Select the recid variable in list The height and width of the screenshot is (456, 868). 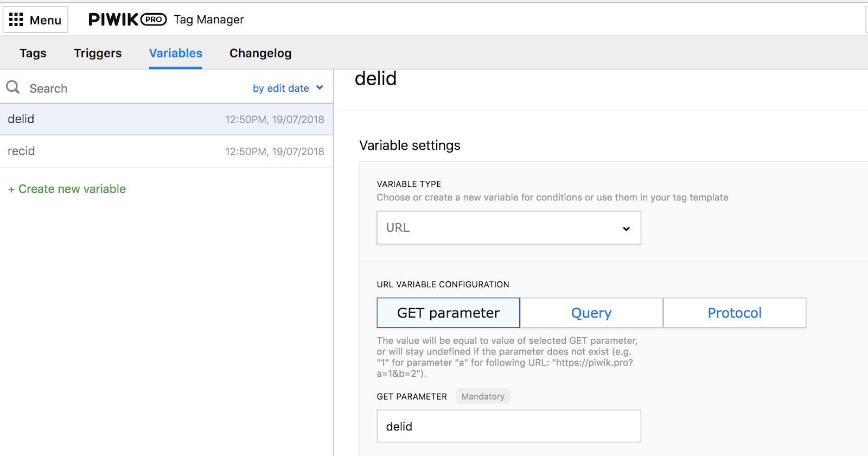click(x=167, y=151)
